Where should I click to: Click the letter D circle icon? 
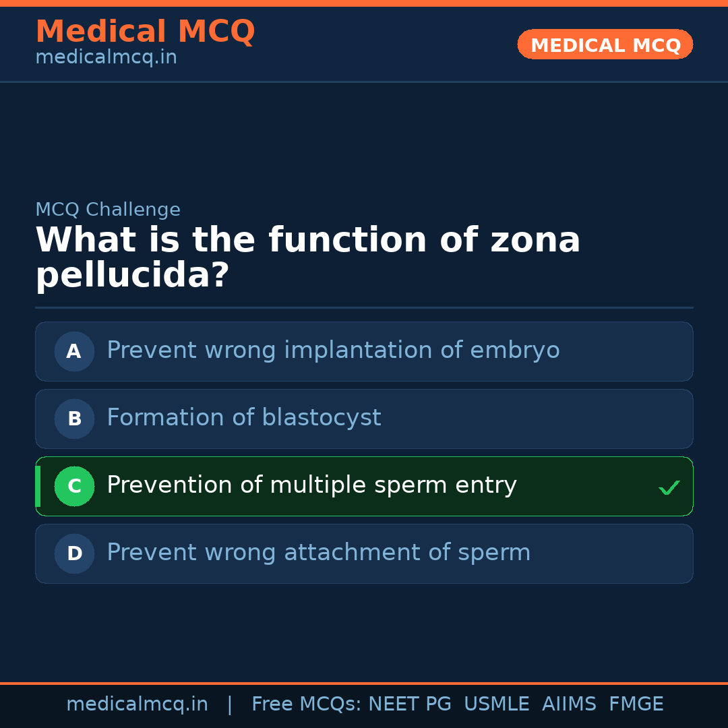(74, 553)
